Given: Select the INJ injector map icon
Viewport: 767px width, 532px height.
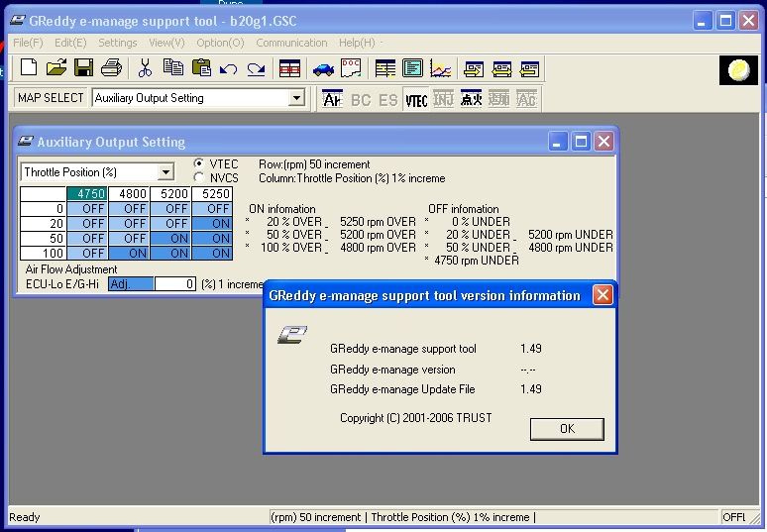Looking at the screenshot, I should [444, 99].
